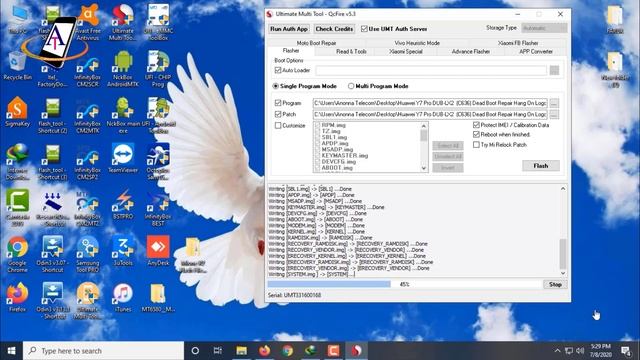Click the partition list vertical scrollbar
The width and height of the screenshot is (640, 360).
pos(424,147)
